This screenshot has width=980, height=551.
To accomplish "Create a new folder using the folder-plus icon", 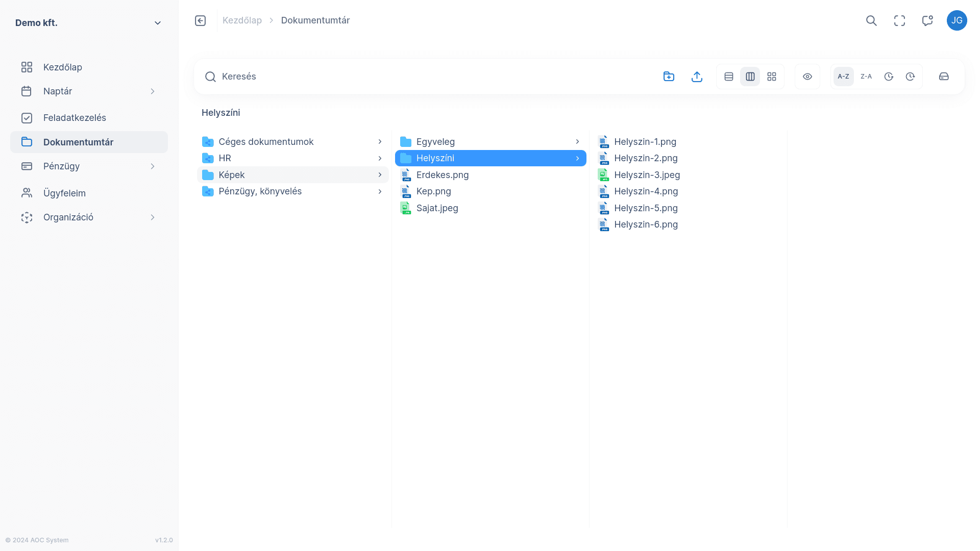I will [x=669, y=76].
